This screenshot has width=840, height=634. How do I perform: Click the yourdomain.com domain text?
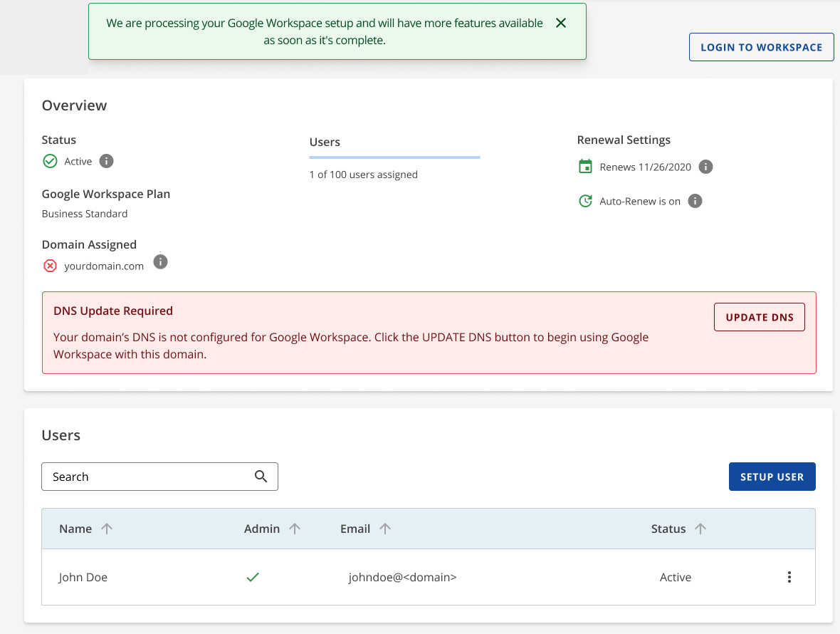(104, 266)
